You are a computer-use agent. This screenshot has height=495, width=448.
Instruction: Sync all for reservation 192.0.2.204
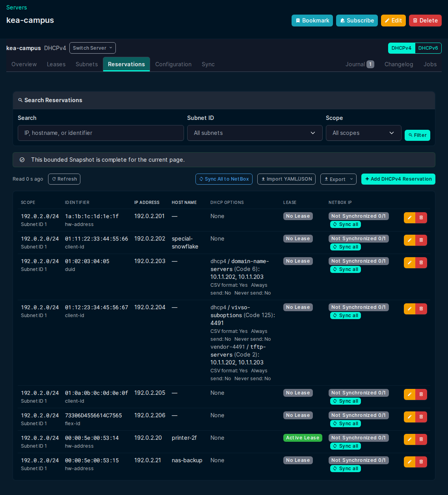click(346, 316)
